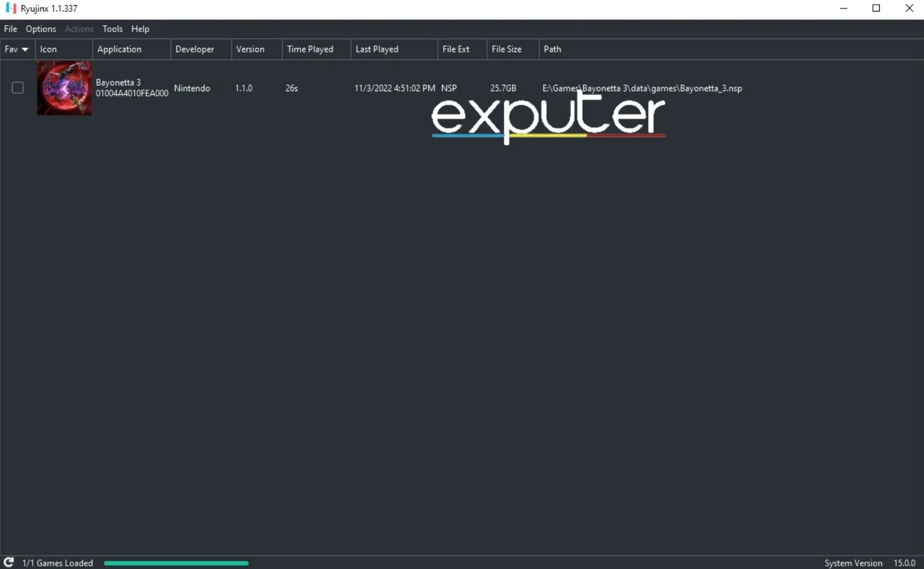Screen dimensions: 924x569
Task: Select the Bayonetta 3 game cover thumbnail
Action: pos(64,88)
